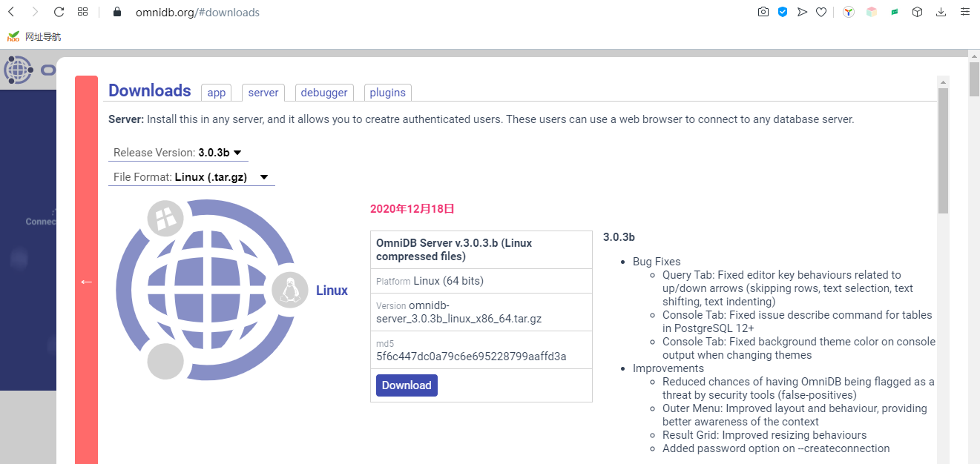This screenshot has height=464, width=980.
Task: Bookmark the page with the heart icon
Action: (x=821, y=12)
